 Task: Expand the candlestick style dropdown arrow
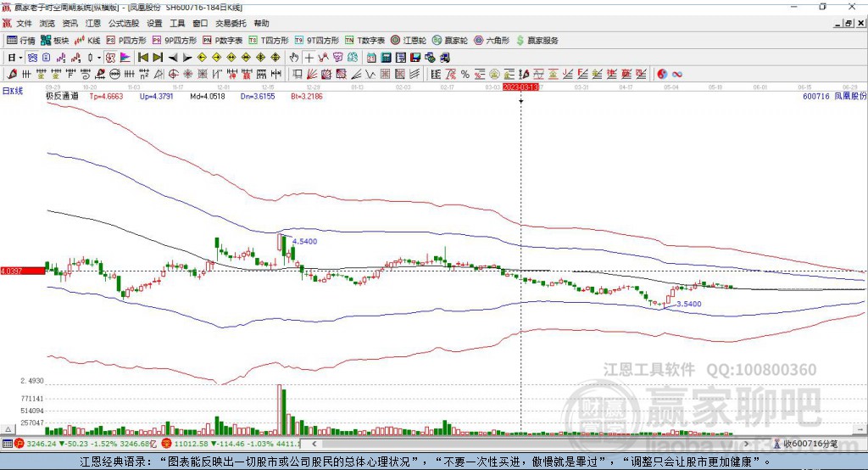click(x=99, y=58)
